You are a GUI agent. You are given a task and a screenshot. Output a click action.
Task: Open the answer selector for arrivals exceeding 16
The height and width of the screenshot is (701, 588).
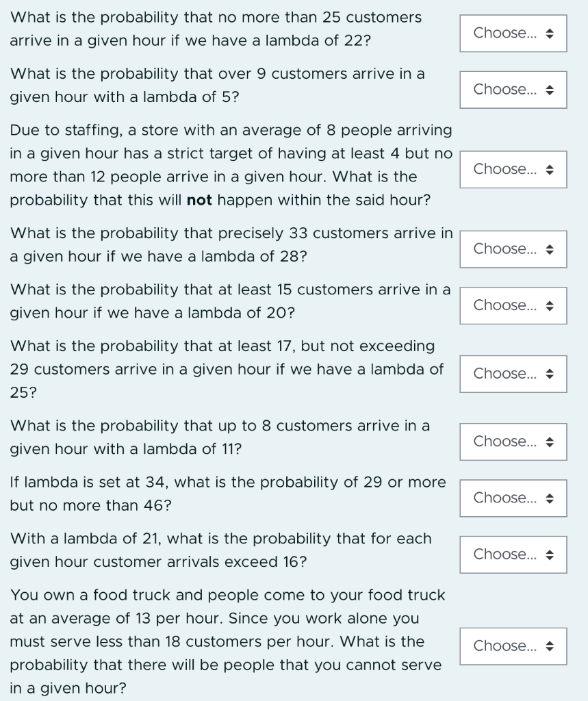pos(513,555)
